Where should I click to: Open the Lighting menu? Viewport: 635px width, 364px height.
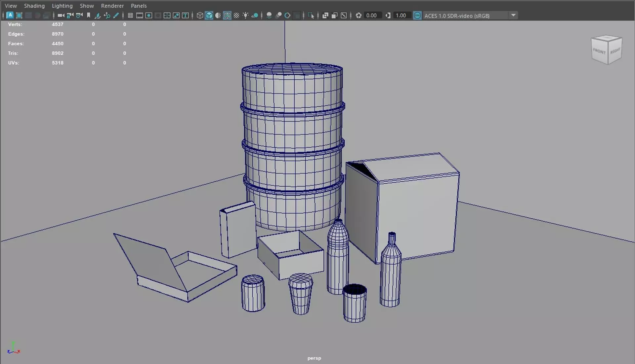click(62, 6)
